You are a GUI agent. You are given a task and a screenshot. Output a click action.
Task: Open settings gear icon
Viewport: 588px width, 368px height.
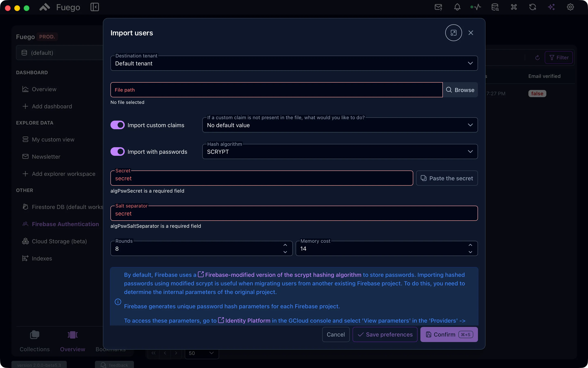(570, 7)
